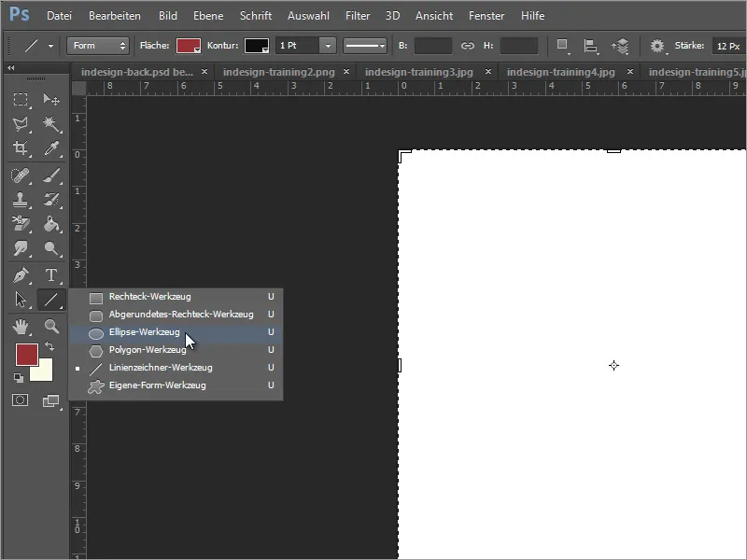Select the Path Selection arrow tool

coord(20,300)
